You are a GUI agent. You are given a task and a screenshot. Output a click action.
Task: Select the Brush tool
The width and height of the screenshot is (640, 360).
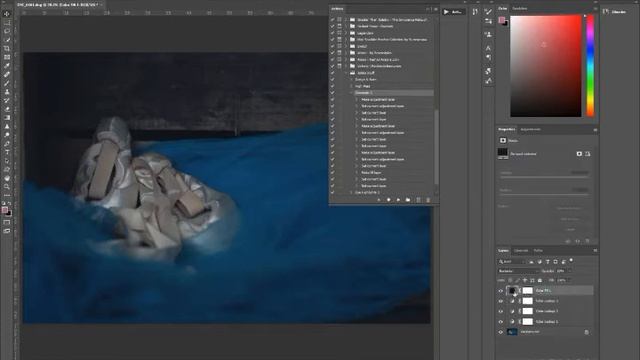[x=7, y=83]
